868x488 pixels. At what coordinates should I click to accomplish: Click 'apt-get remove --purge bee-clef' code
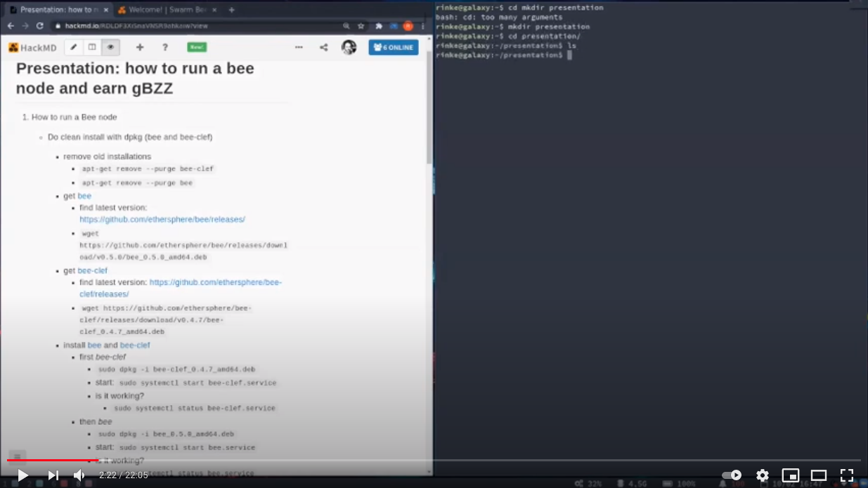(x=148, y=169)
